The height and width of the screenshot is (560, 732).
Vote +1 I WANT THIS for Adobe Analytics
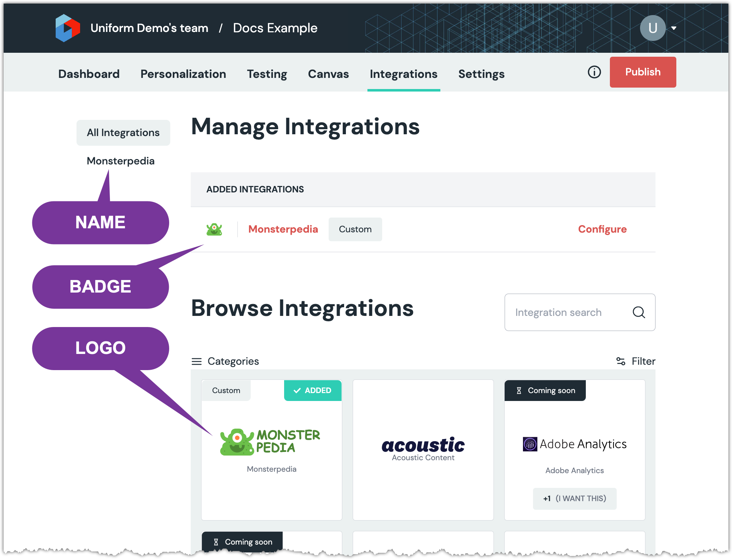tap(574, 498)
